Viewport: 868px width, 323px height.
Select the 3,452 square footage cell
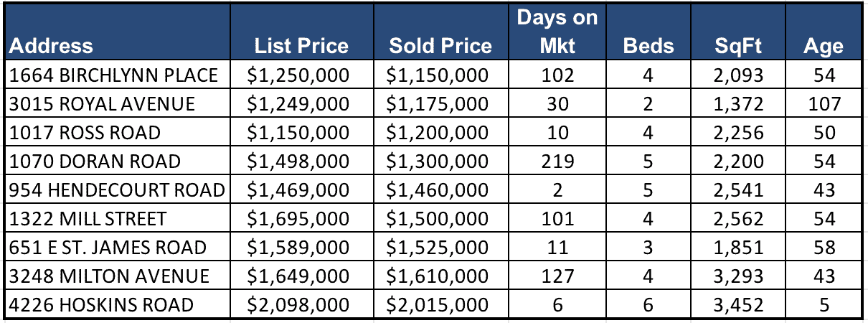739,305
